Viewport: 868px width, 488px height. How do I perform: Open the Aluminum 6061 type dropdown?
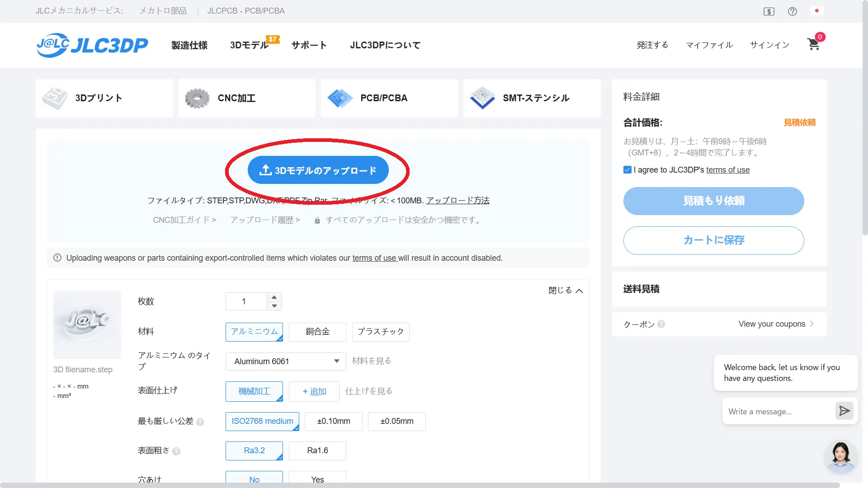286,361
